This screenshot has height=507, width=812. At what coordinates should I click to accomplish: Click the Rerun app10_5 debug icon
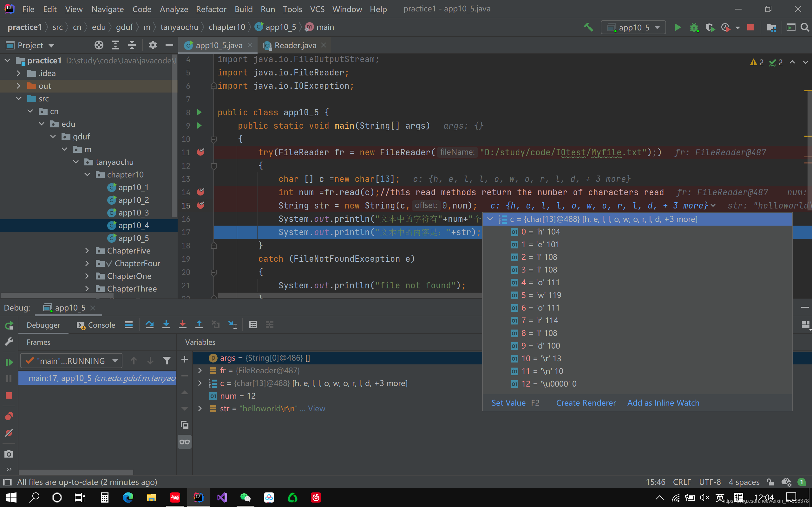9,325
